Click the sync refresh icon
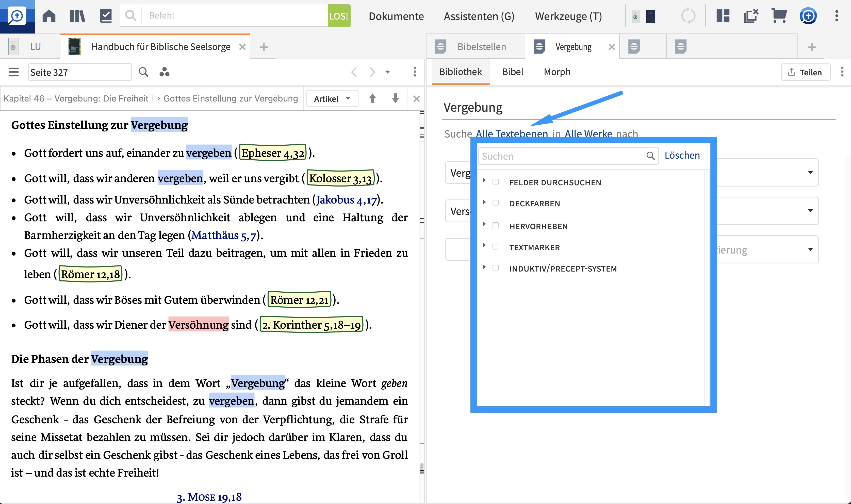The image size is (851, 504). pyautogui.click(x=688, y=16)
